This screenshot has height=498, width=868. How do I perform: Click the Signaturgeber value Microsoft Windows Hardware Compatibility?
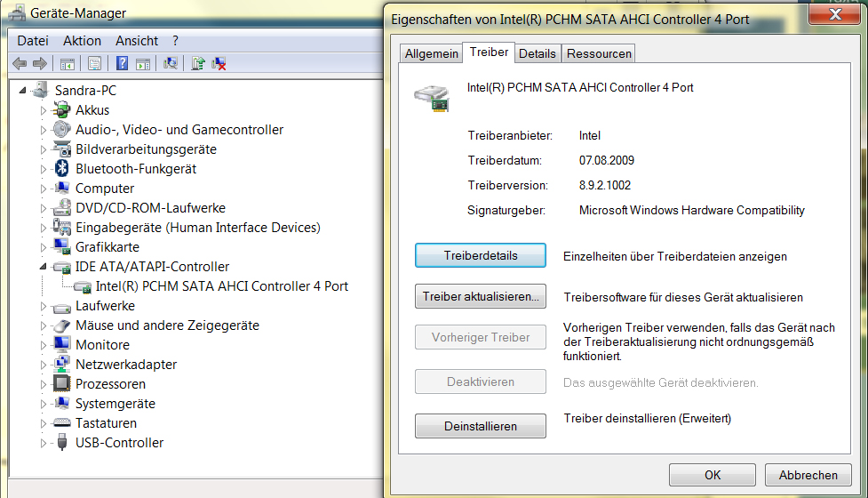[691, 211]
